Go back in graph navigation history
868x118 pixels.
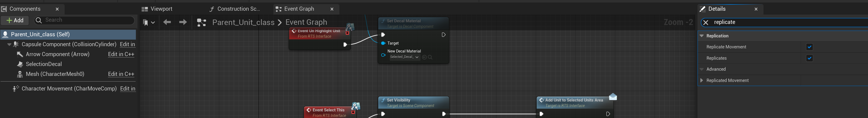coord(167,22)
